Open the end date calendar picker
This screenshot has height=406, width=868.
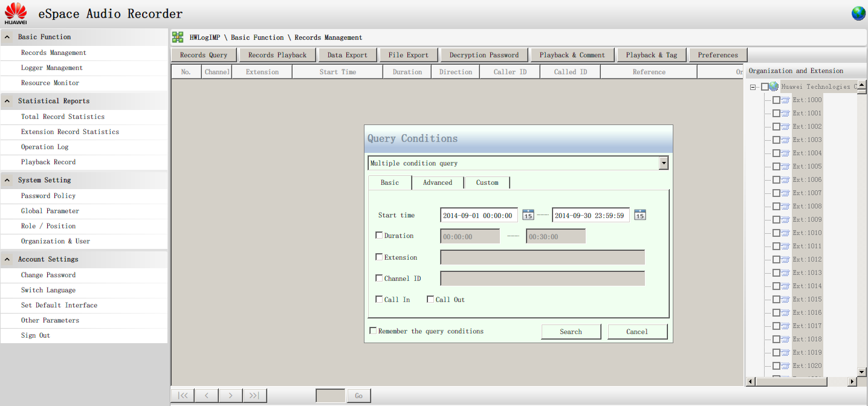(x=640, y=215)
